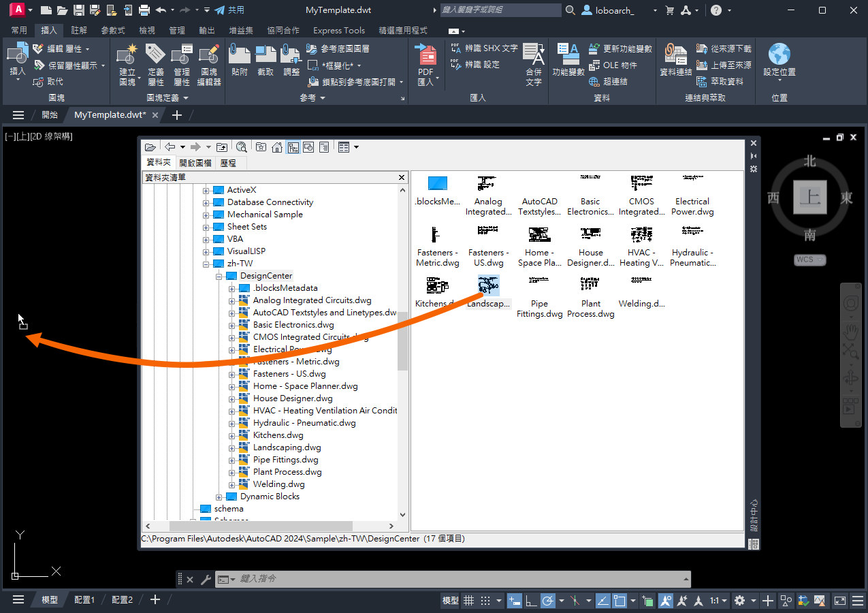Screen dimensions: 868x613
Task: Open DesignCenter Favorites folder icon
Action: [261, 146]
